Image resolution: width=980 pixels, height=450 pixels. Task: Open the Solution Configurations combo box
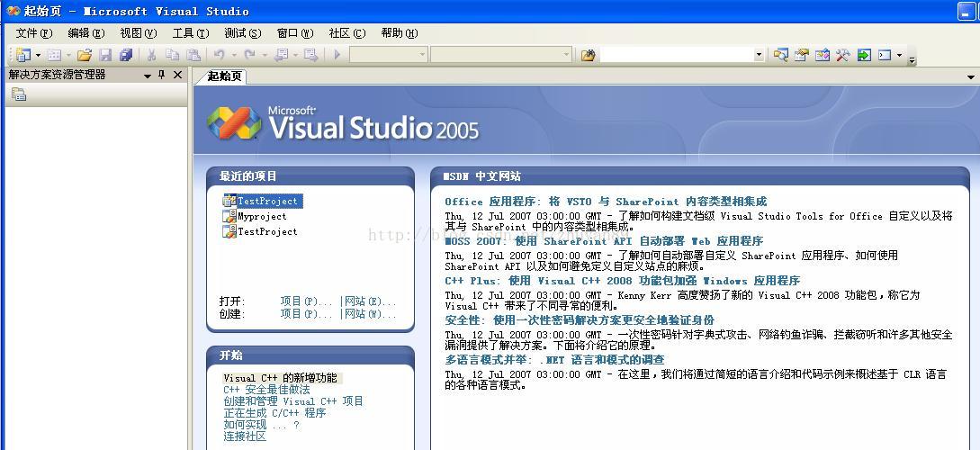click(x=389, y=55)
